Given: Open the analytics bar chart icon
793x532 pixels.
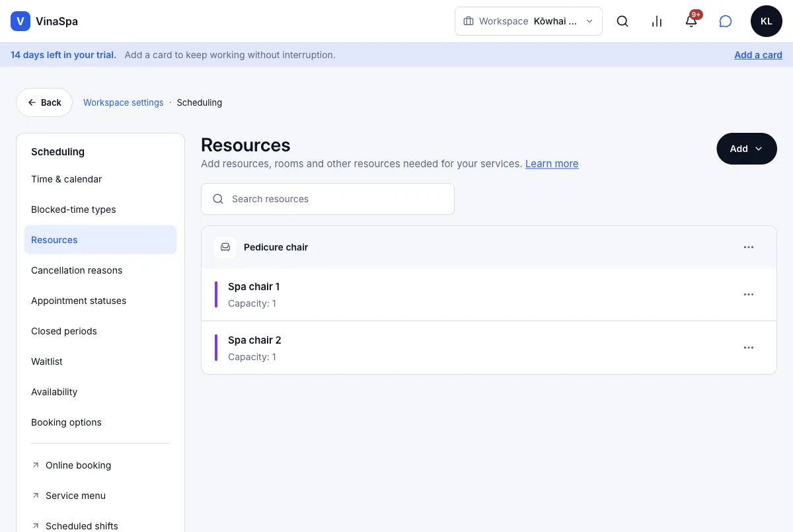Looking at the screenshot, I should pyautogui.click(x=657, y=21).
